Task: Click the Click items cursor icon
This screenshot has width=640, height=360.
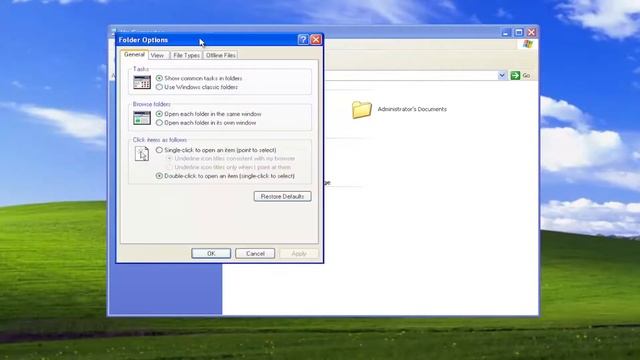Action: click(x=142, y=153)
